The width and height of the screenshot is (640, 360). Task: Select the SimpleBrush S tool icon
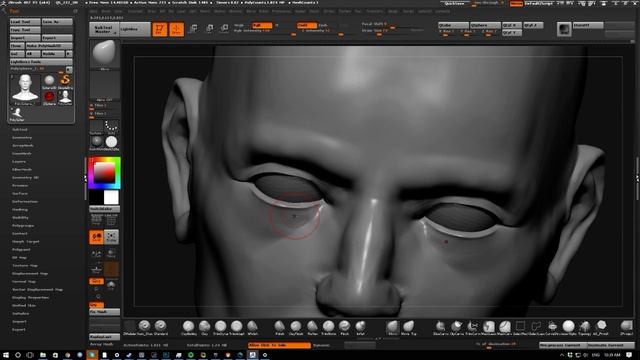[65, 81]
